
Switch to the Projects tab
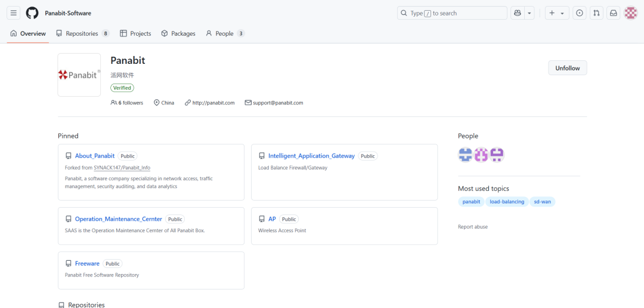135,33
